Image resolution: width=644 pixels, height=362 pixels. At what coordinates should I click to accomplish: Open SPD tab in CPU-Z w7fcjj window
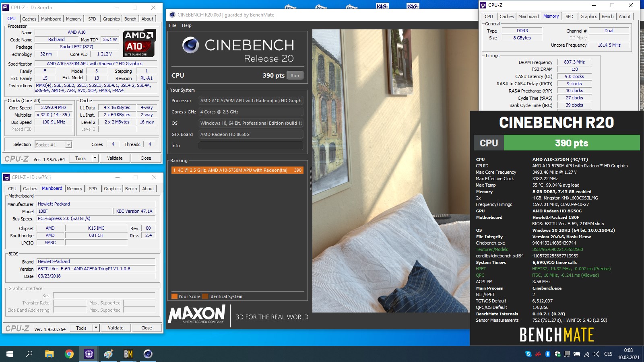coord(93,189)
